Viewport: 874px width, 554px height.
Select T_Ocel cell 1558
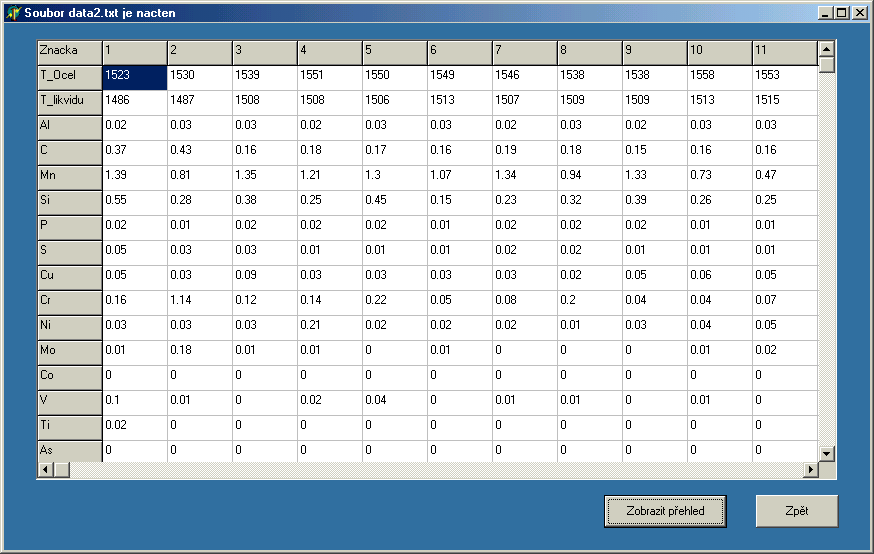[x=720, y=78]
